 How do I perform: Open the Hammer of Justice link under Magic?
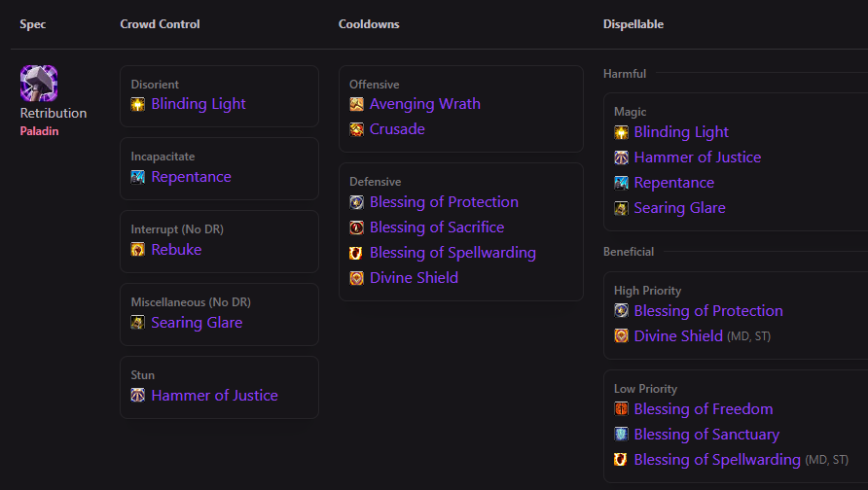[x=697, y=157]
